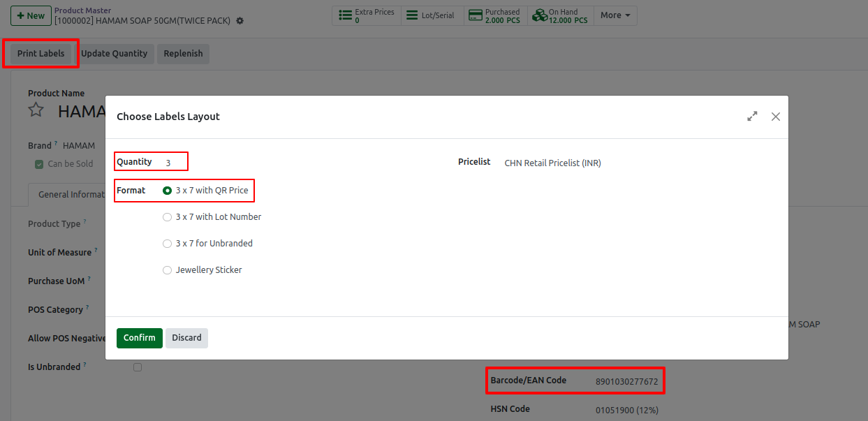Open the More dropdown menu
The height and width of the screenshot is (421, 868).
pos(615,15)
